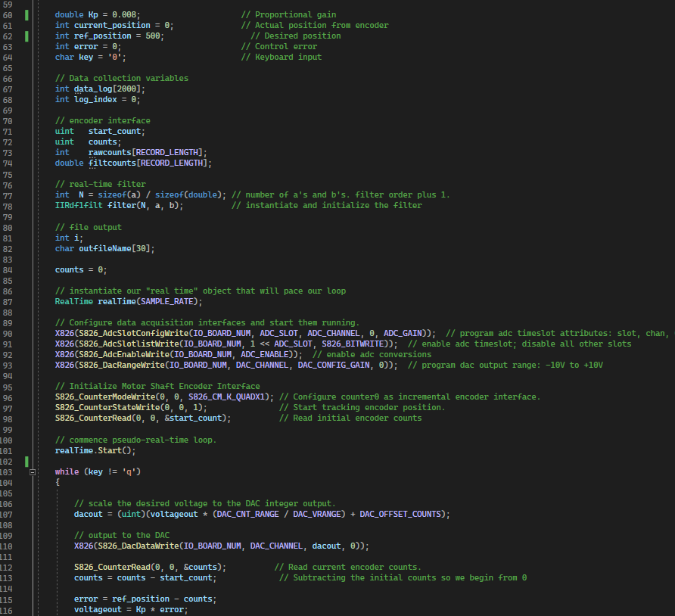The height and width of the screenshot is (616, 675).
Task: Click the green change marker beside line 102
Action: (26, 461)
